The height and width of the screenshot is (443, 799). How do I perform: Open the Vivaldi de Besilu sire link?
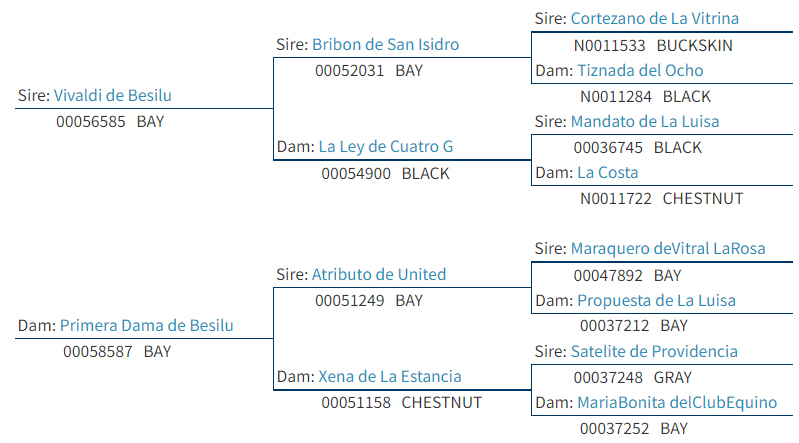click(x=113, y=95)
